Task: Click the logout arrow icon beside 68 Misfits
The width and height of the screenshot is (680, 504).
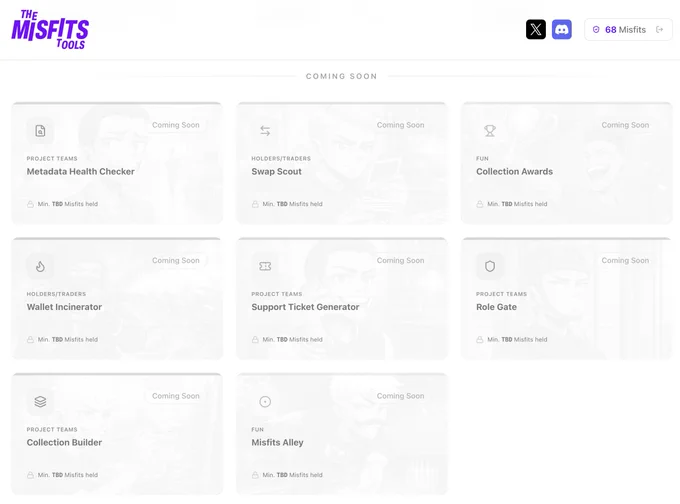Action: click(660, 29)
